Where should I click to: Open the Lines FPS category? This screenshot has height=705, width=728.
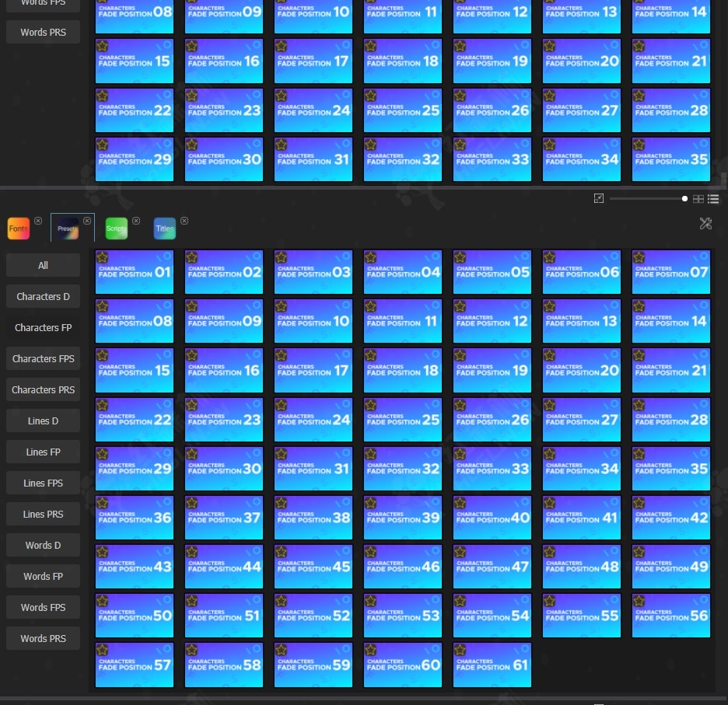pyautogui.click(x=44, y=483)
